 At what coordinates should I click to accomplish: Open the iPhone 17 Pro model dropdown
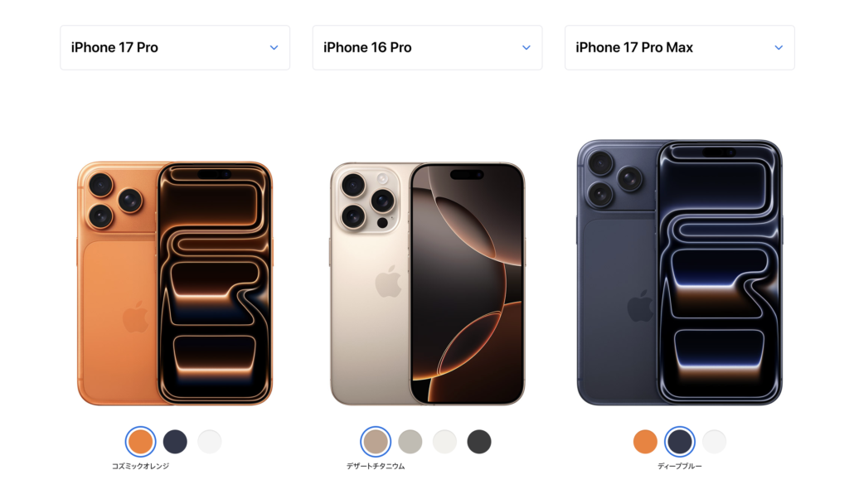click(175, 47)
